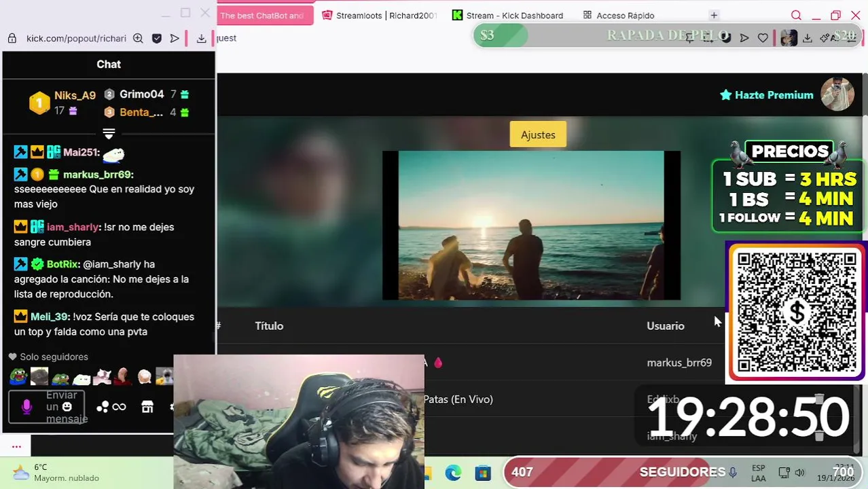Screen dimensions: 868x489
Task: Switch to Streamloots Richard tab
Action: click(379, 15)
